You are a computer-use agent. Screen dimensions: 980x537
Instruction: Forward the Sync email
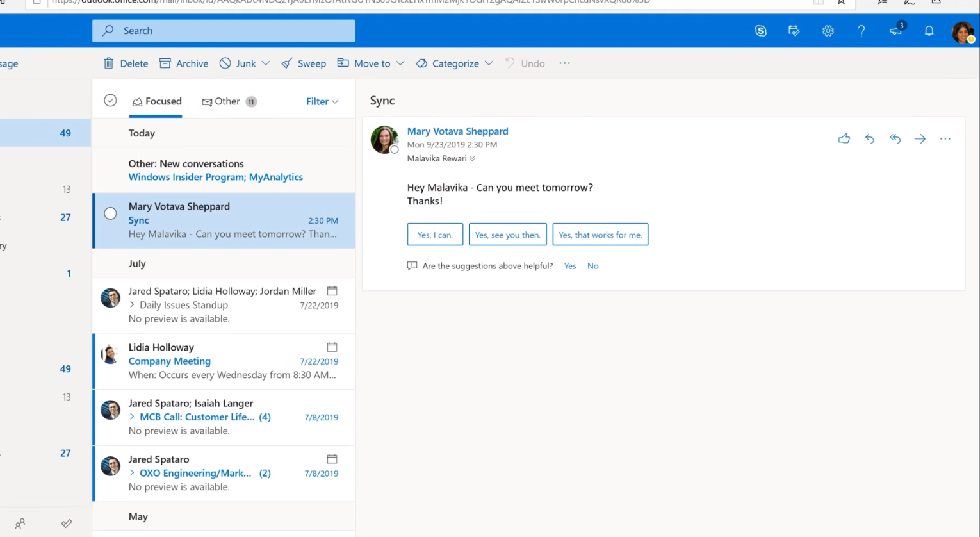920,138
